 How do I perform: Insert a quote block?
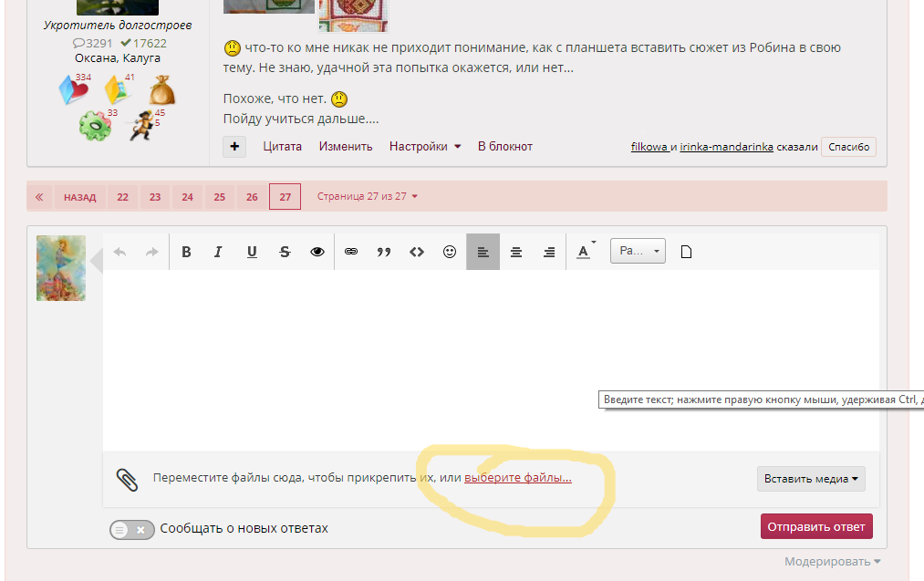click(384, 252)
